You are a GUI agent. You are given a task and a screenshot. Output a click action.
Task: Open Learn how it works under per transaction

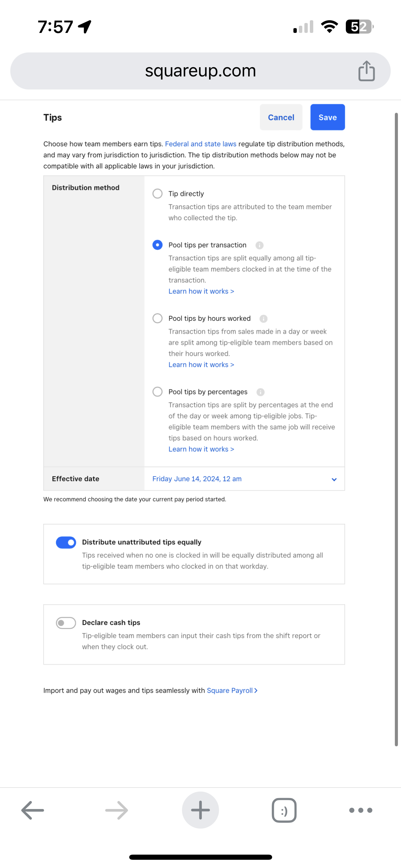(x=201, y=291)
